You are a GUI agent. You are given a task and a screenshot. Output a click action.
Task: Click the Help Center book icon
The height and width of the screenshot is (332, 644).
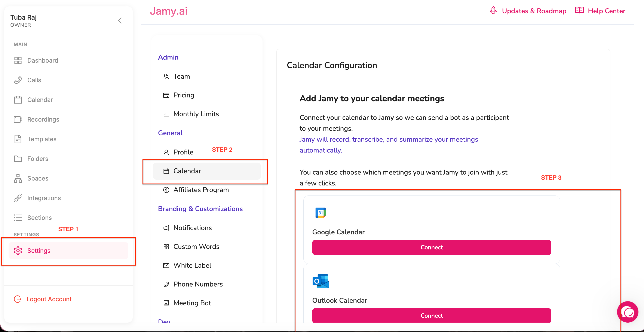tap(579, 10)
